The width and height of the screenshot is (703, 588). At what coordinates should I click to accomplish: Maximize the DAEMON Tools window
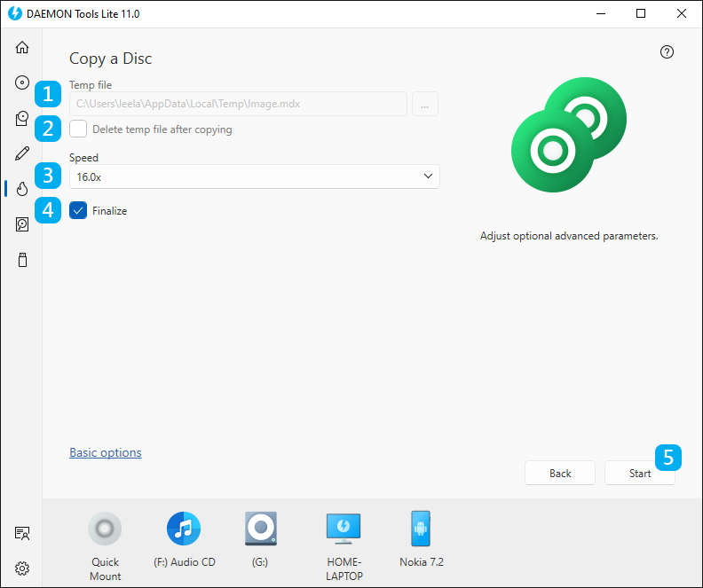click(641, 13)
